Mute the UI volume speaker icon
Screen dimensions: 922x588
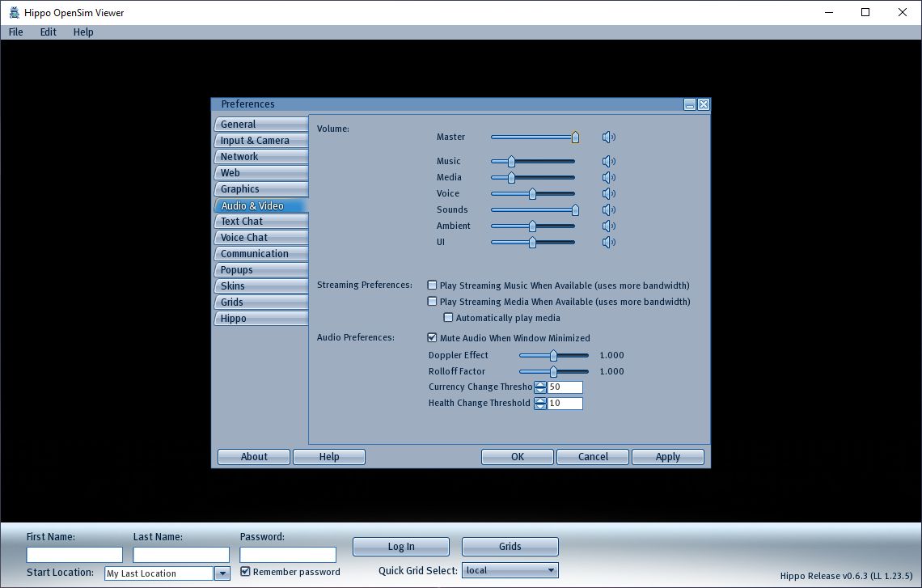[608, 242]
